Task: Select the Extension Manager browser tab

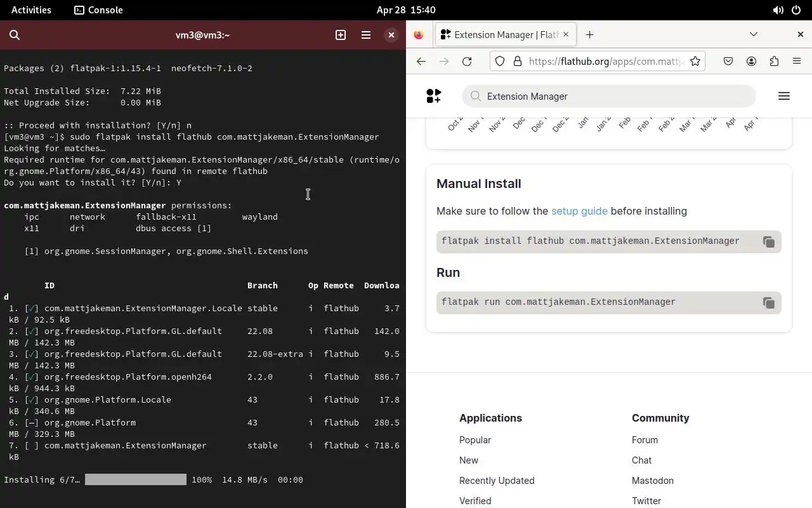Action: pyautogui.click(x=505, y=35)
